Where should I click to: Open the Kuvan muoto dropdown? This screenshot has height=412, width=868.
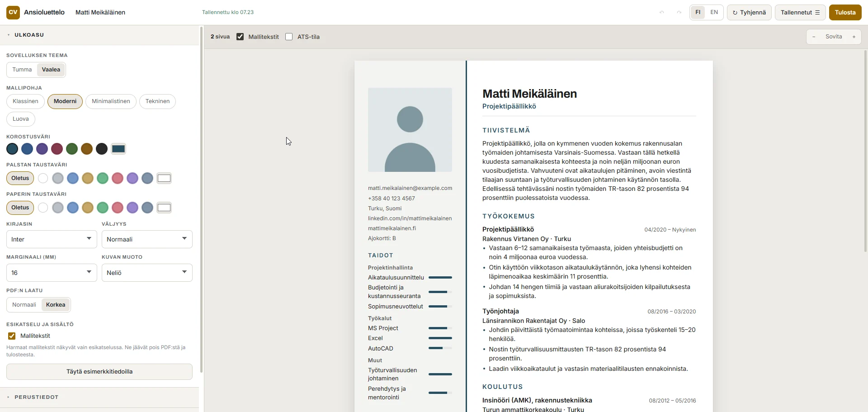[147, 273]
